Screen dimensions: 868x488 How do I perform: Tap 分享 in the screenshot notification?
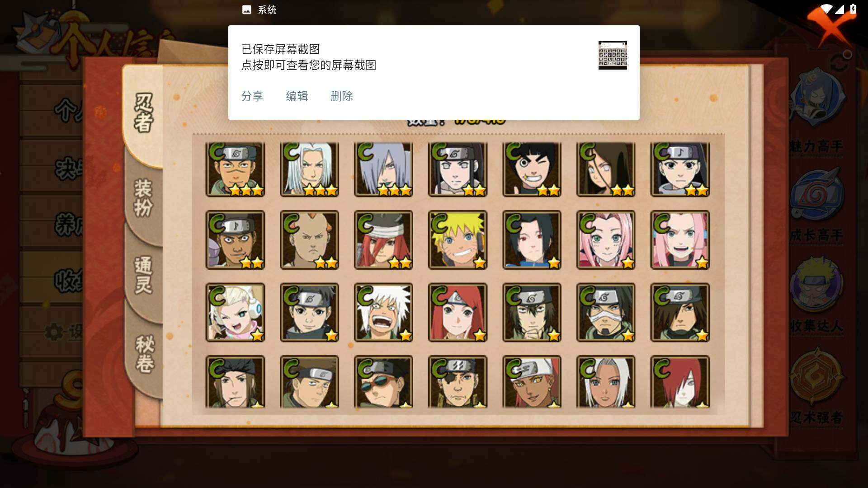252,96
